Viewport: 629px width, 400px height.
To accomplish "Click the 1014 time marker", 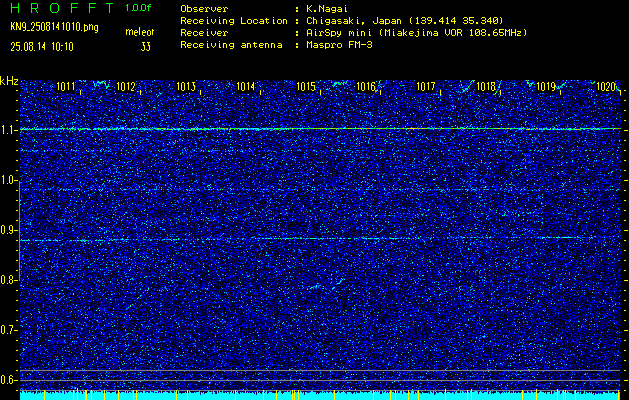I will (246, 87).
